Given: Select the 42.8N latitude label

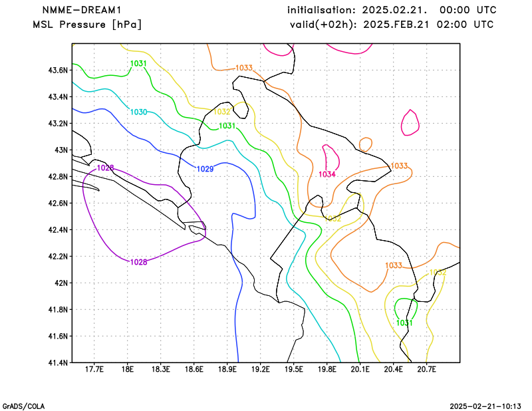Looking at the screenshot, I should click(x=59, y=176).
